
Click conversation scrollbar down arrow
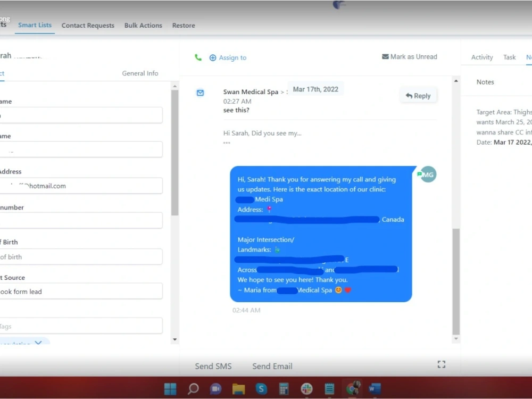(456, 338)
